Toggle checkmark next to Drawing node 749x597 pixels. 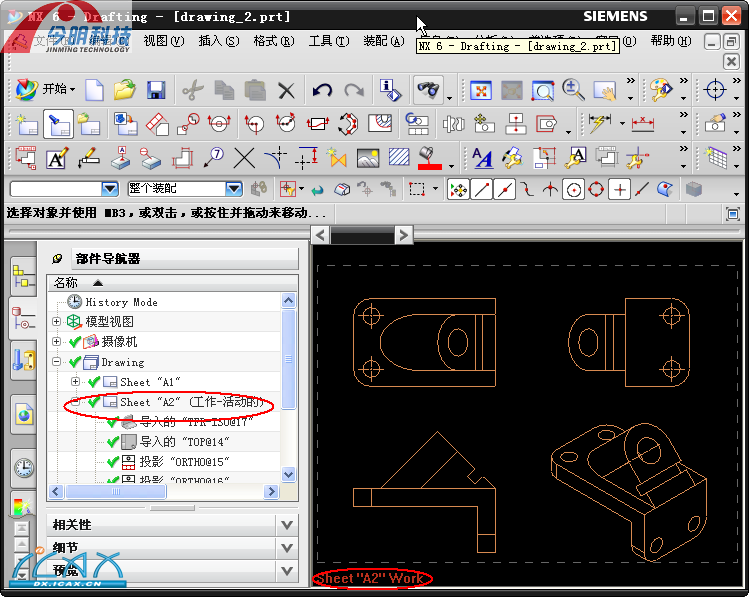coord(75,362)
